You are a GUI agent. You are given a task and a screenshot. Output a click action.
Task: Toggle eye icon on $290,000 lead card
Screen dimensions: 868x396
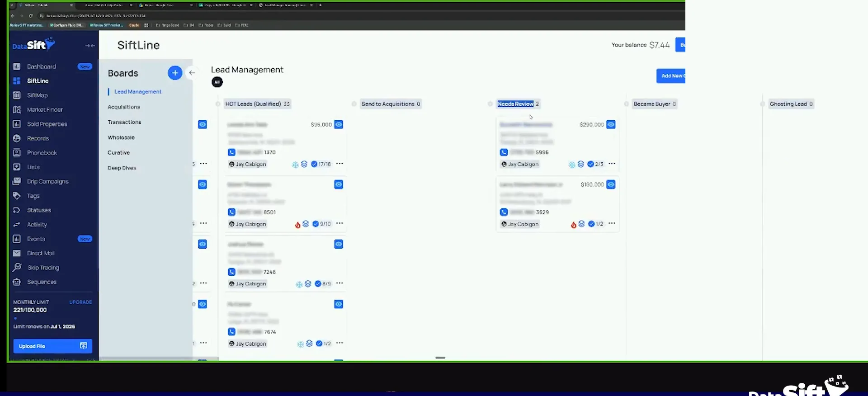coord(611,124)
